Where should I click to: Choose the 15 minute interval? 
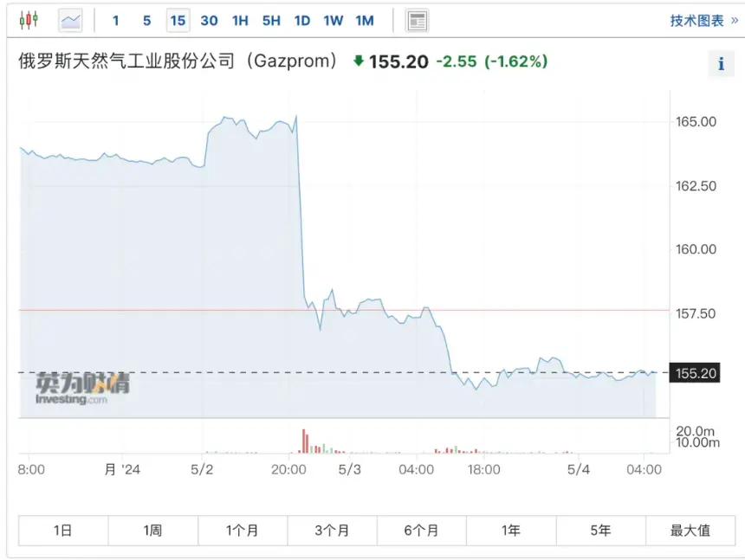178,20
